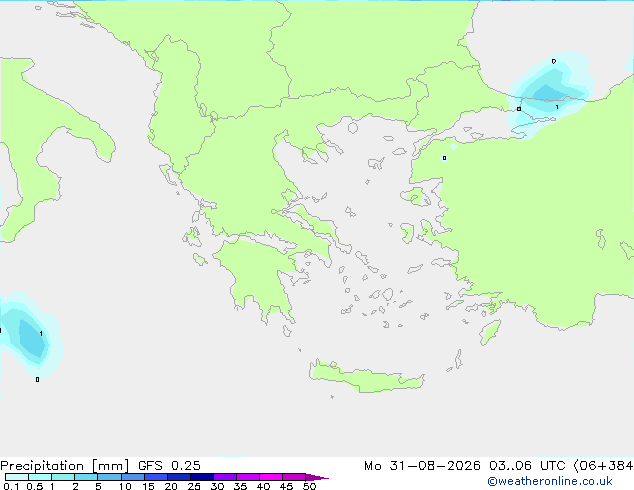
Task: Click the '40' legend scale value
Action: pos(263,486)
